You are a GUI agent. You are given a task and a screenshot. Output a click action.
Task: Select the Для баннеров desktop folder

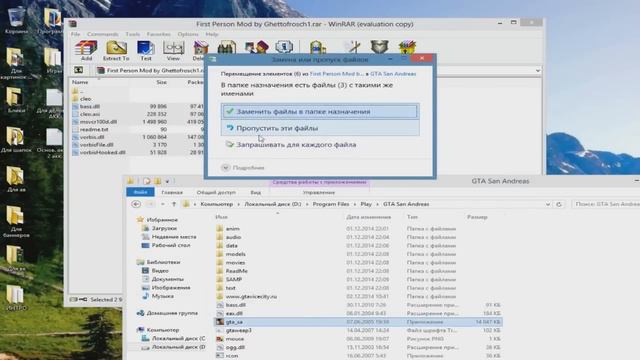coord(16,221)
